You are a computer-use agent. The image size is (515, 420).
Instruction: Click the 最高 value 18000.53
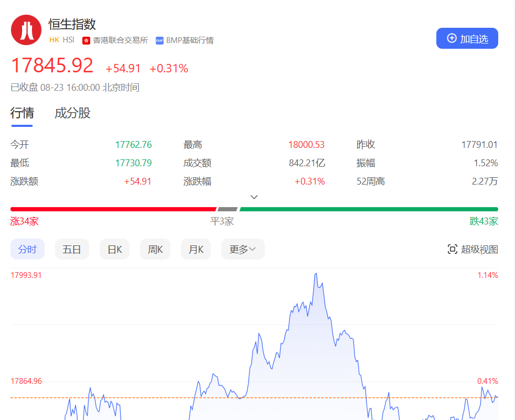(306, 145)
